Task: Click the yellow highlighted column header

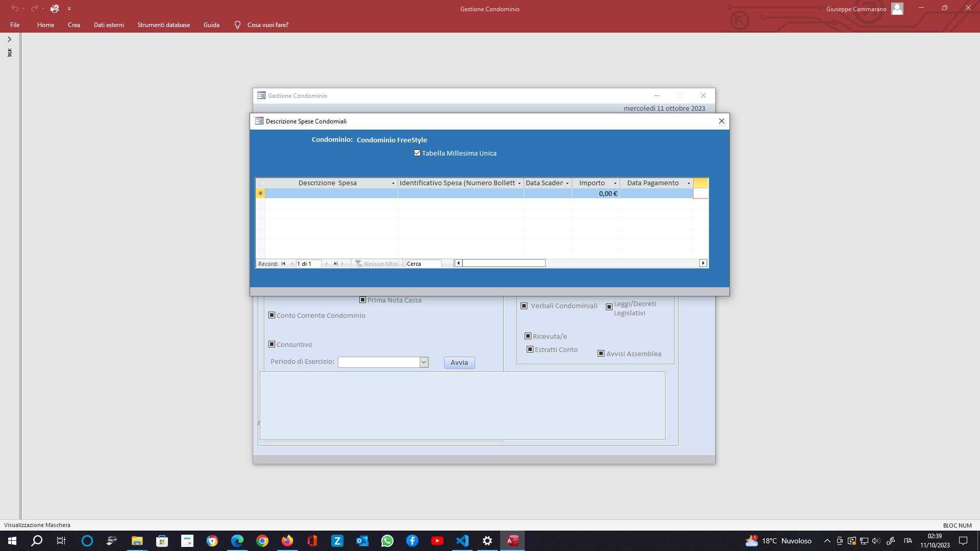Action: pos(701,183)
